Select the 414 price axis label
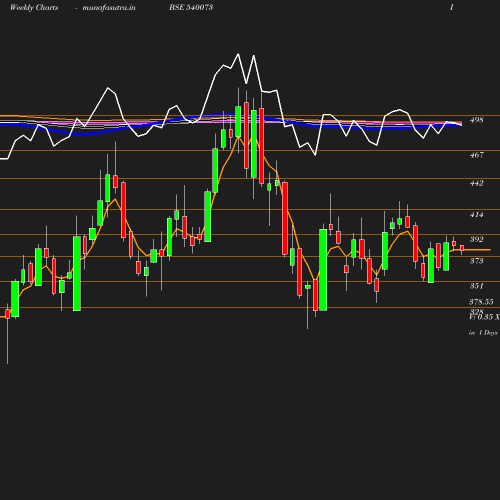The height and width of the screenshot is (500, 500). pos(477,215)
